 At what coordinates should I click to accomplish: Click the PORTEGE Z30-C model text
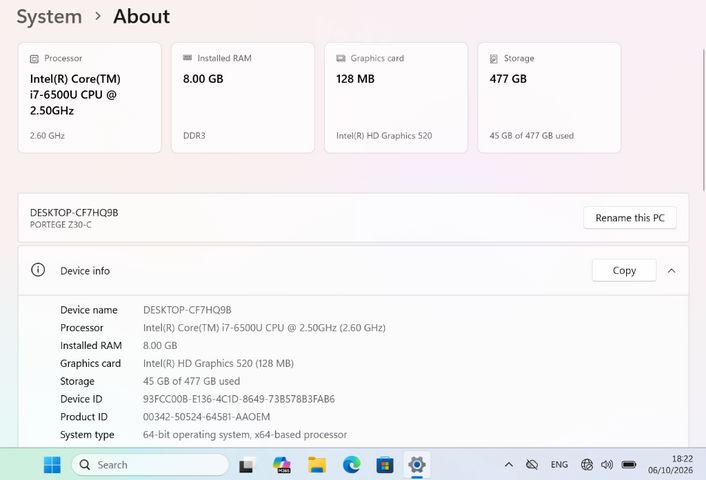tap(60, 225)
